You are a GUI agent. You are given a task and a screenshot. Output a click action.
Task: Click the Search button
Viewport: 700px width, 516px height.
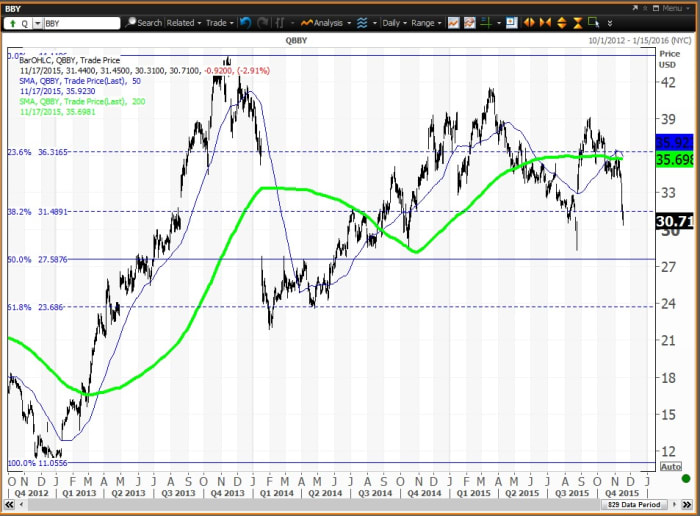tap(144, 22)
